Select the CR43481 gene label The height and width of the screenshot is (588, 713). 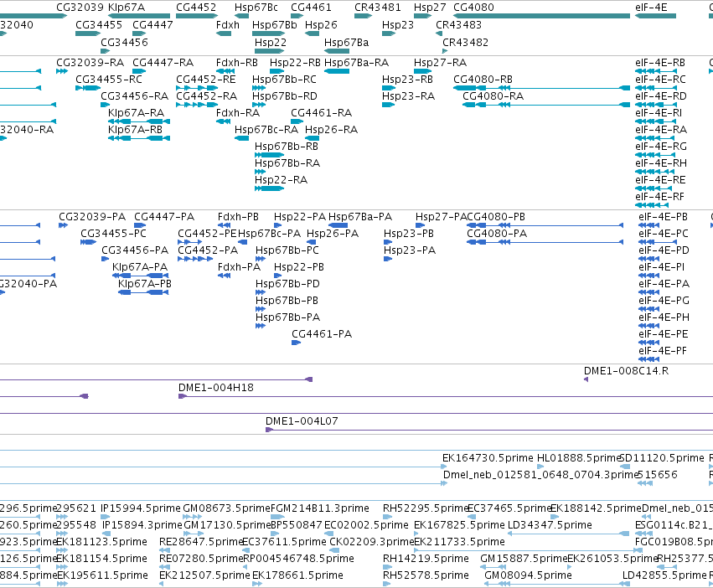tap(377, 8)
